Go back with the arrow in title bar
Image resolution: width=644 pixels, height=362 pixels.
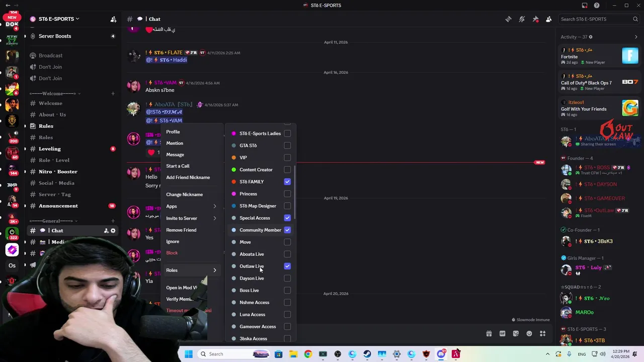point(8,6)
